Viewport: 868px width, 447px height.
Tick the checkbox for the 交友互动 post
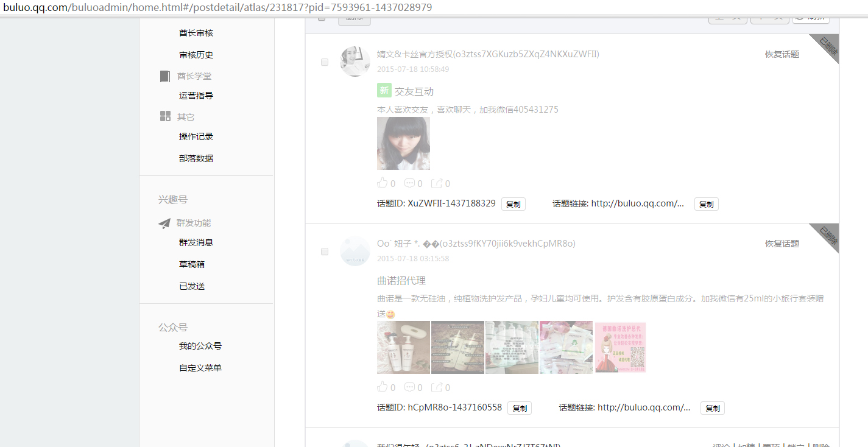click(325, 62)
